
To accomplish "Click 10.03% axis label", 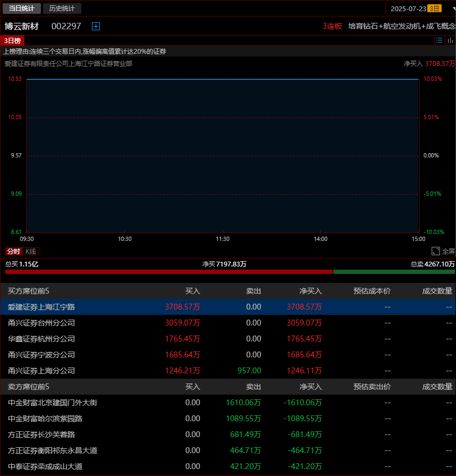I will (433, 79).
